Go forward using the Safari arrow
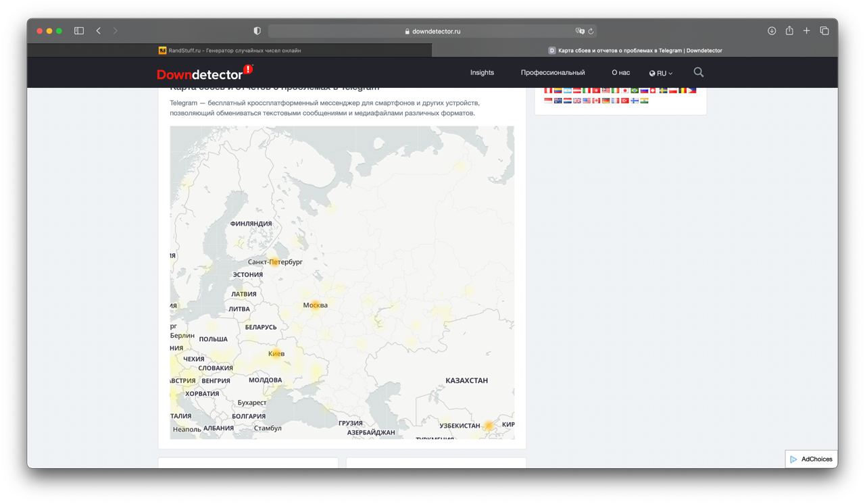This screenshot has width=865, height=504. point(116,31)
